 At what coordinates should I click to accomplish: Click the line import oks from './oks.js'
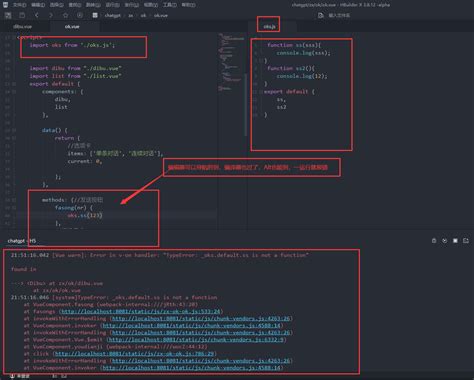72,45
